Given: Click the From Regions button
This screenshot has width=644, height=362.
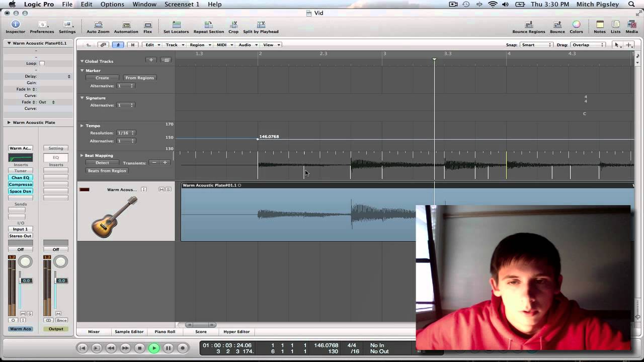Looking at the screenshot, I should coord(139,78).
